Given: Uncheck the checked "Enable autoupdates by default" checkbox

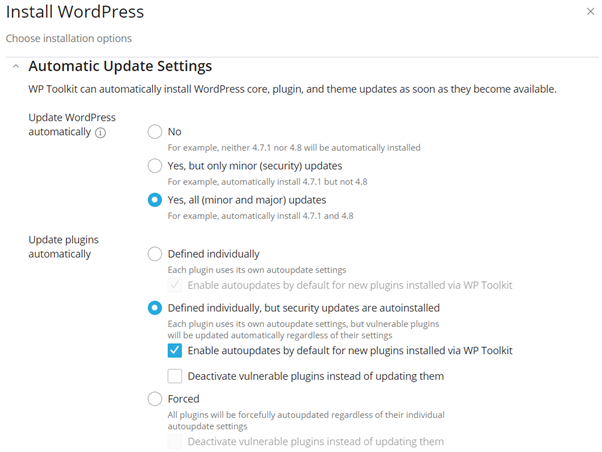Looking at the screenshot, I should [175, 351].
